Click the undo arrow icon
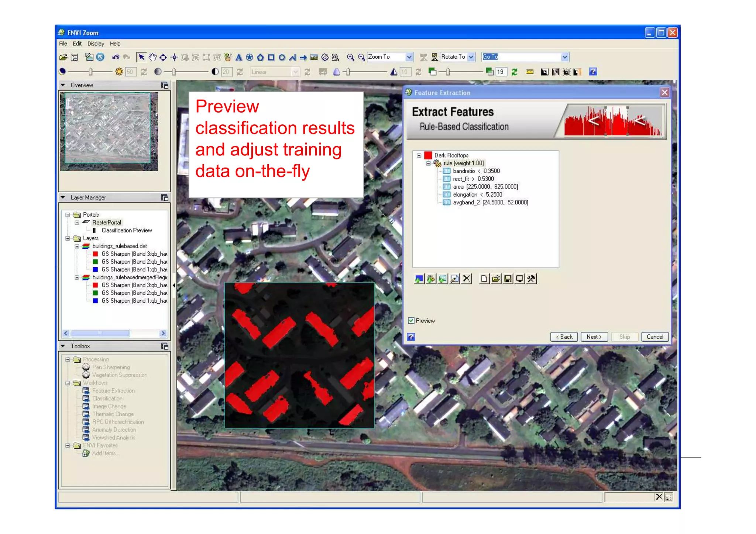Screen dimensions: 756x534 (116, 57)
